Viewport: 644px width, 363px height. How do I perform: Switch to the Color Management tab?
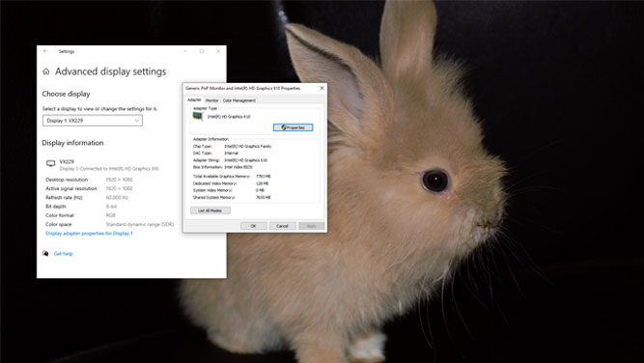pos(239,100)
